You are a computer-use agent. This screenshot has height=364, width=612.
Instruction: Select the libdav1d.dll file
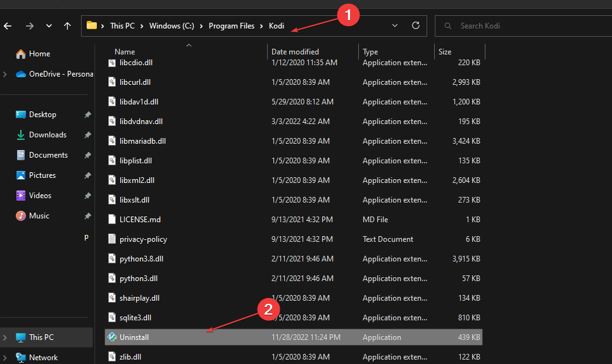(x=139, y=102)
